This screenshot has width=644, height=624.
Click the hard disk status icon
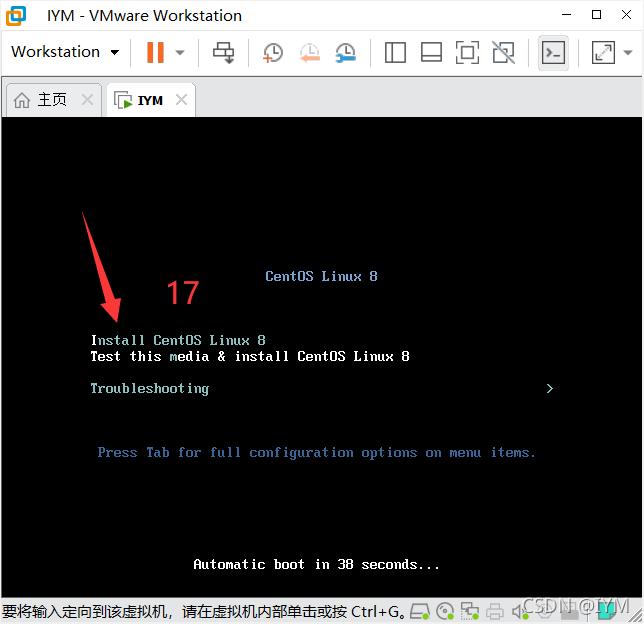click(420, 612)
